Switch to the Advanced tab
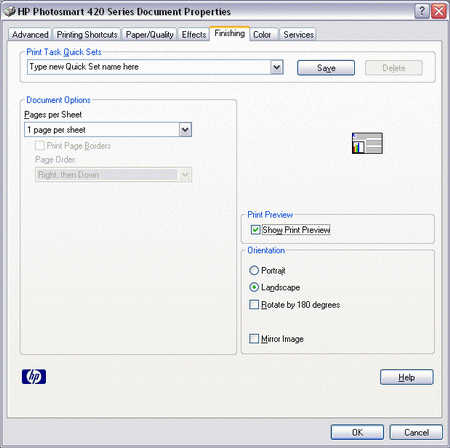The width and height of the screenshot is (450, 448). click(30, 35)
